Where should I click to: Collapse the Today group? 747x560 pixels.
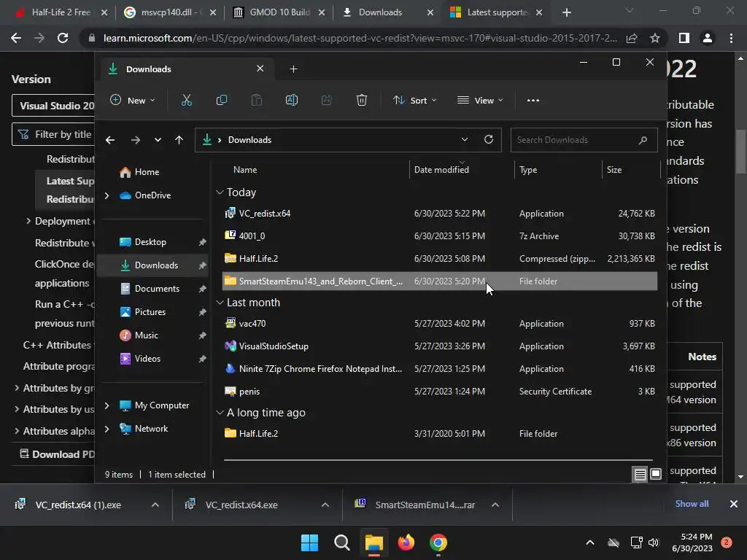coord(220,192)
